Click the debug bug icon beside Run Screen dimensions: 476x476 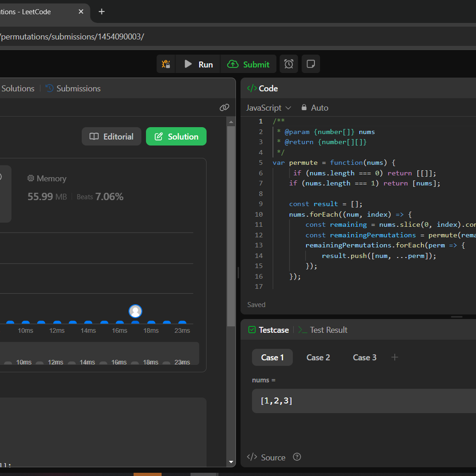coord(166,64)
